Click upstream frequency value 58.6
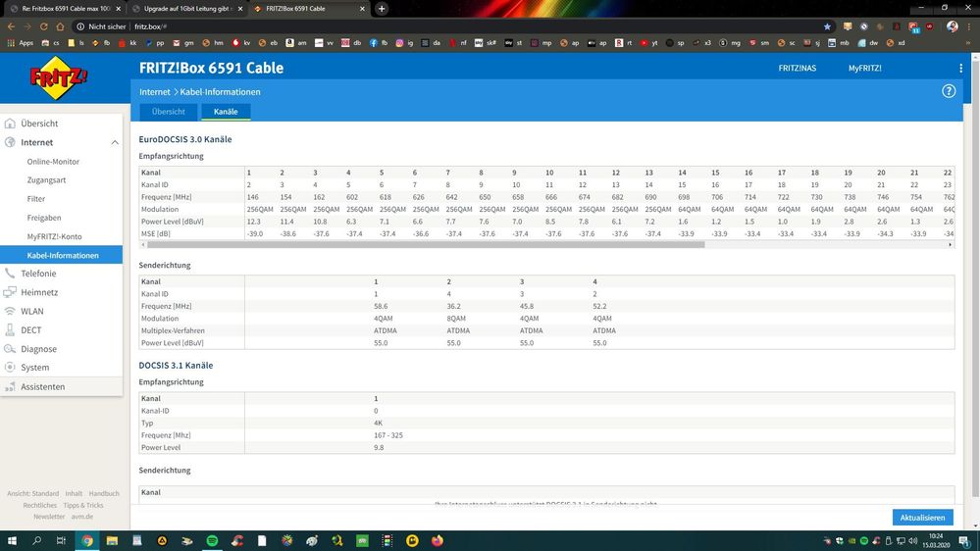The height and width of the screenshot is (551, 980). point(381,306)
